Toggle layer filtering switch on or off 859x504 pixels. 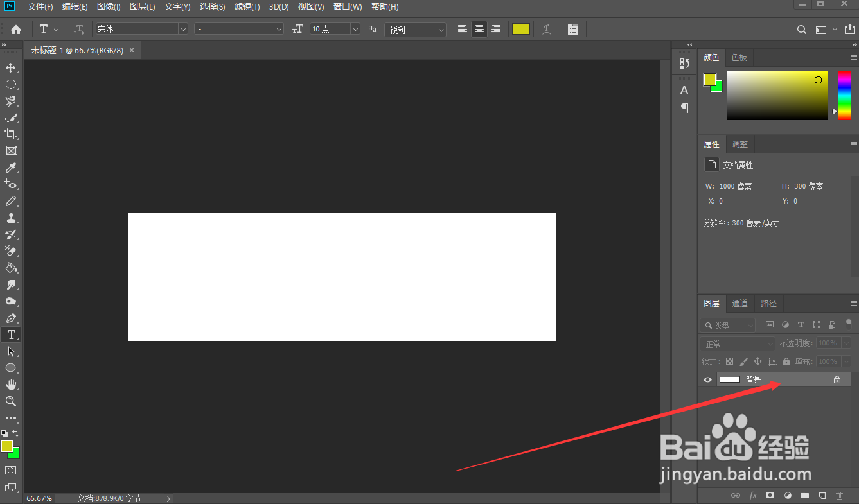point(848,324)
